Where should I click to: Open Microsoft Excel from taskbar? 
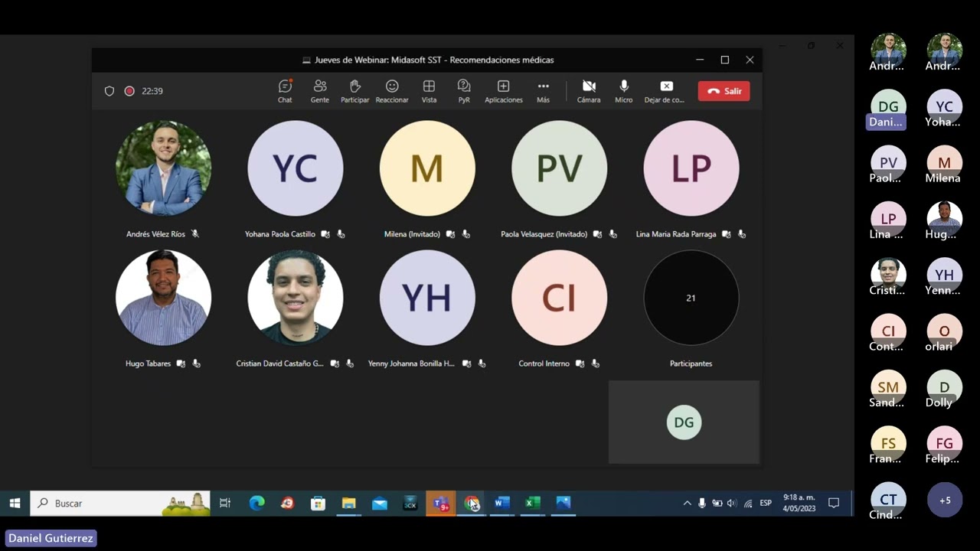[x=532, y=503]
